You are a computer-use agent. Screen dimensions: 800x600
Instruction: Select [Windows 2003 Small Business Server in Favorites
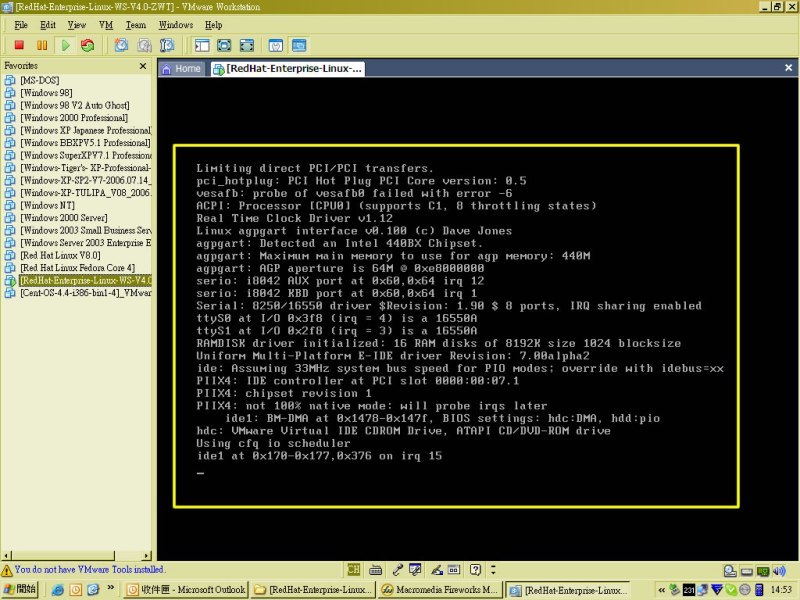point(86,231)
